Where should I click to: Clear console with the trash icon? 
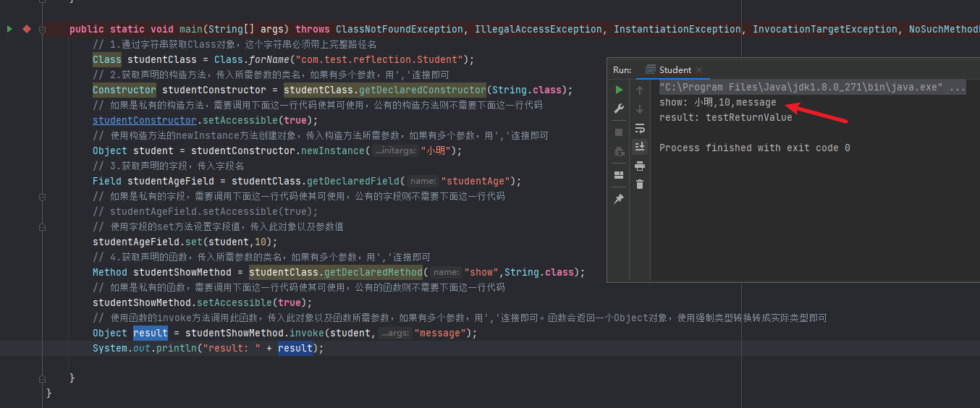click(x=640, y=184)
